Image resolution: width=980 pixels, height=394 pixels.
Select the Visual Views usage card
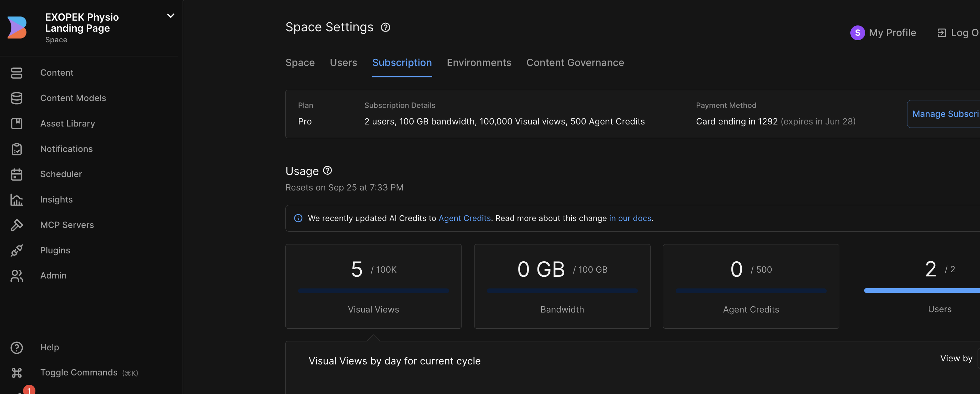tap(373, 286)
